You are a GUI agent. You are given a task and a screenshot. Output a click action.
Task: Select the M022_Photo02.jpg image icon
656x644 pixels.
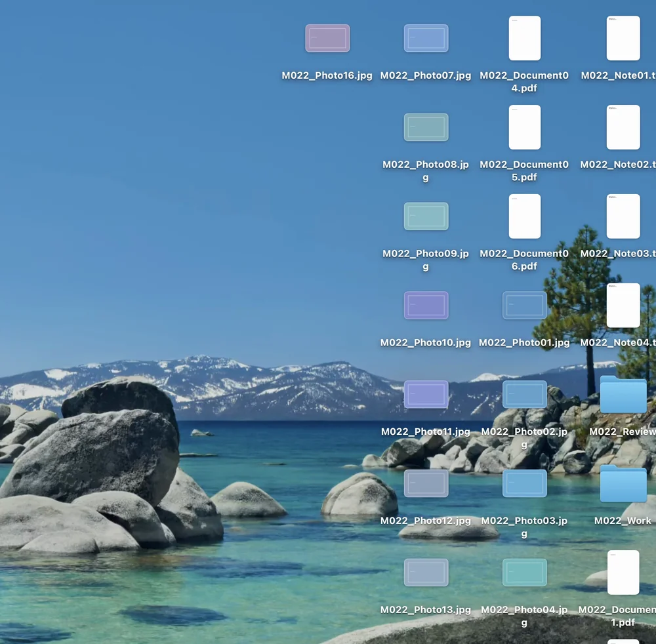[525, 394]
